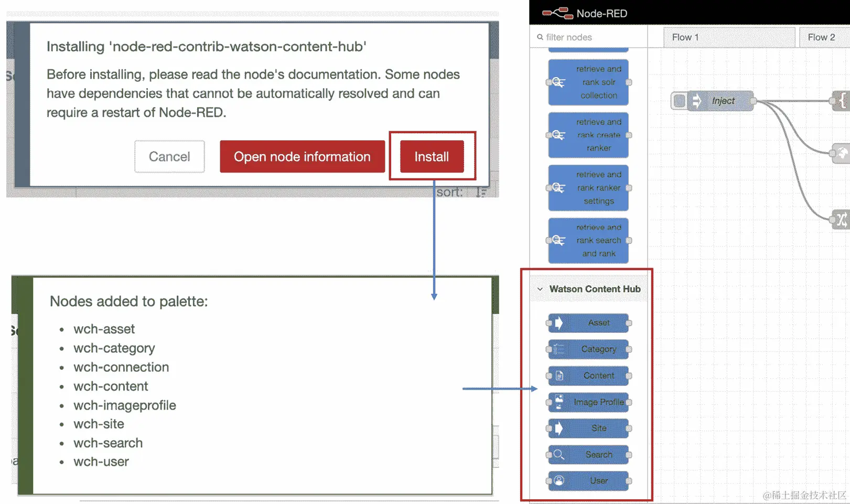Click the search magnifier icon in filter nodes
Viewport: 850px width, 504px height.
tap(540, 37)
